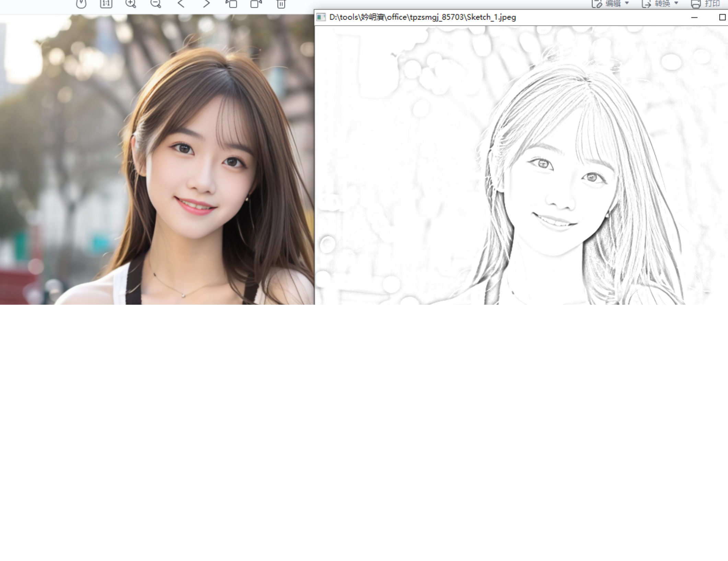Set zoom to 1:1 actual size
The width and height of the screenshot is (728, 561).
(106, 4)
